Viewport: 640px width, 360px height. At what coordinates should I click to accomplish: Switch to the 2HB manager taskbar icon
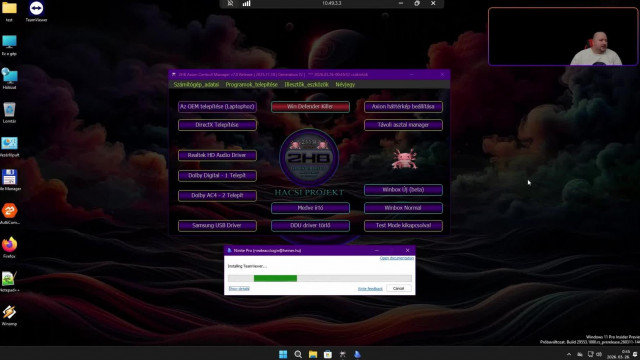point(343,354)
